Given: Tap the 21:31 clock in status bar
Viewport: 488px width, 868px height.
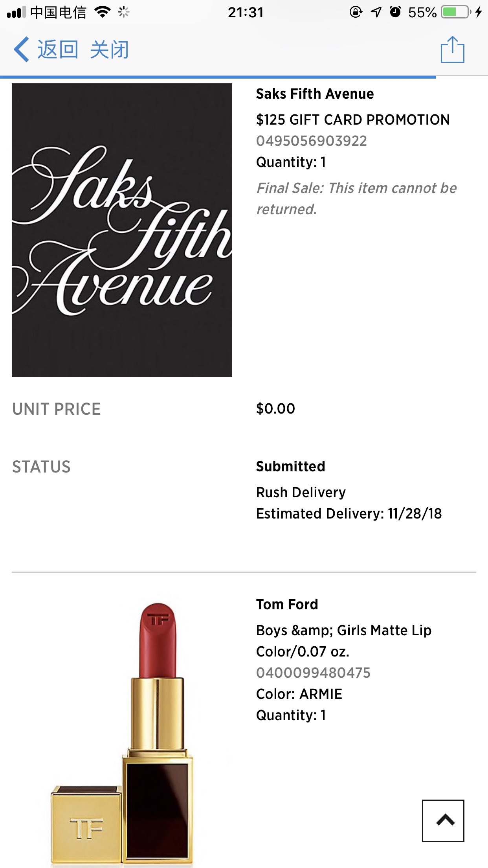Looking at the screenshot, I should 246,12.
